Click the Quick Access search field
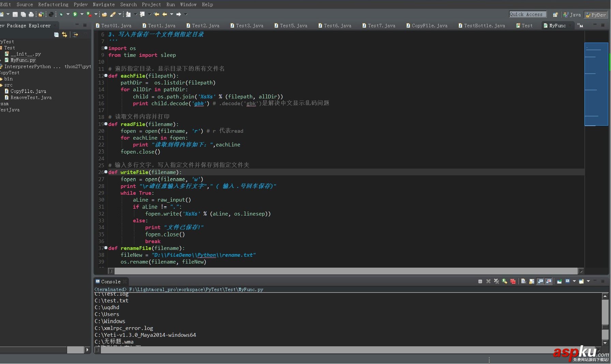Image resolution: width=611 pixels, height=364 pixels. [x=527, y=14]
